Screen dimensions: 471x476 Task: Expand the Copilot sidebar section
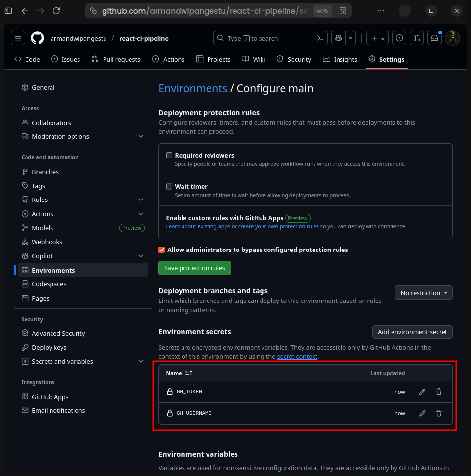click(x=141, y=256)
